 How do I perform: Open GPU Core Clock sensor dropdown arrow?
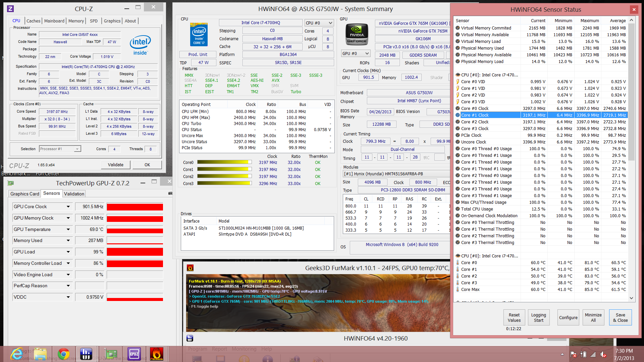[x=68, y=207]
